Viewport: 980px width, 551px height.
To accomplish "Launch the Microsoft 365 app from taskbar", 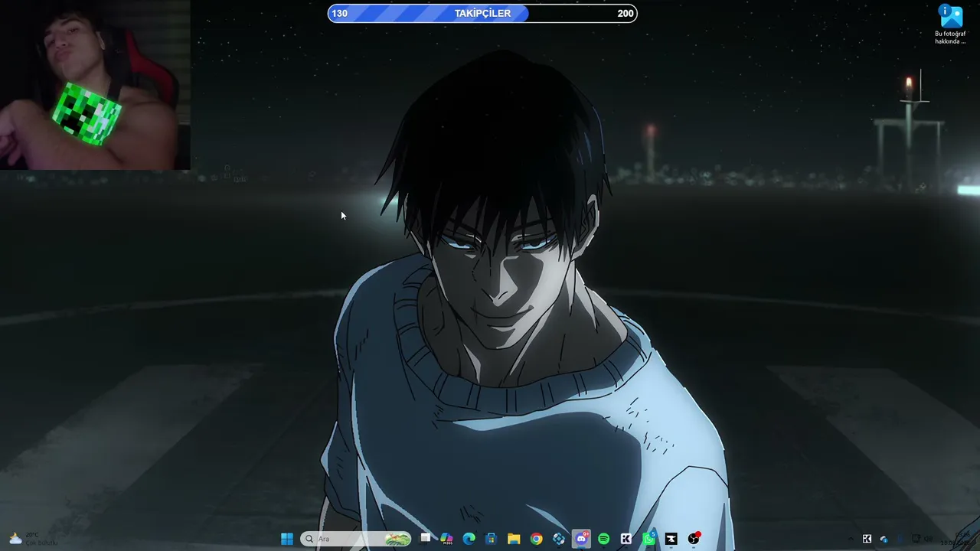I will coord(446,539).
